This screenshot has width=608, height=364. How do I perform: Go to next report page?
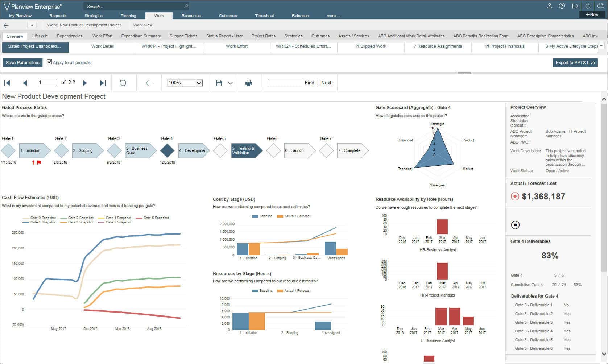pyautogui.click(x=85, y=83)
